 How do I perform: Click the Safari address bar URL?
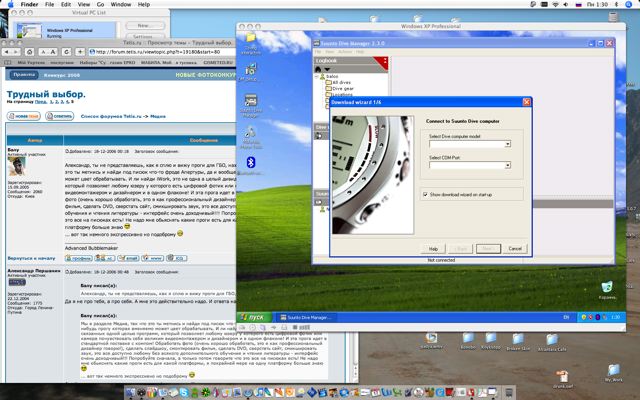(162, 52)
